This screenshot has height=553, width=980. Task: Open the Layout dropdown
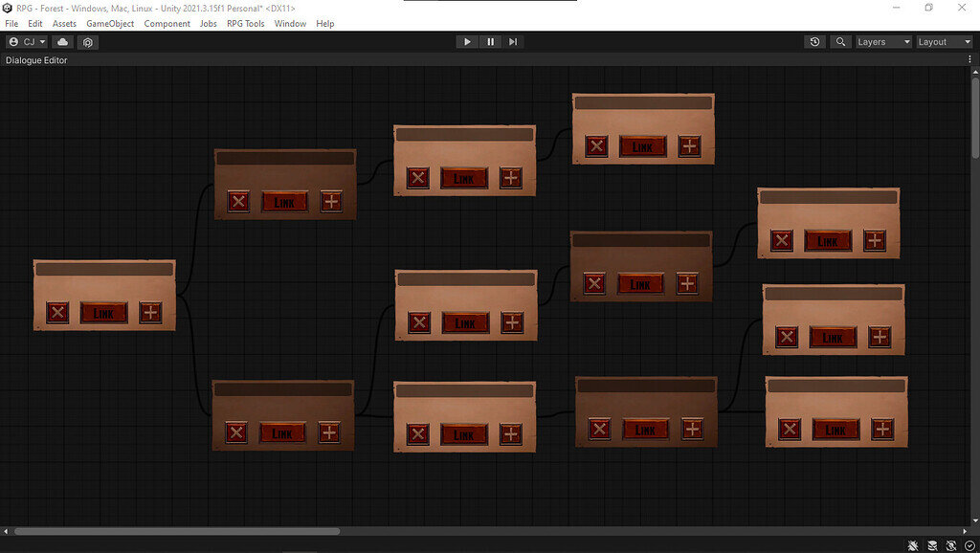pyautogui.click(x=944, y=41)
